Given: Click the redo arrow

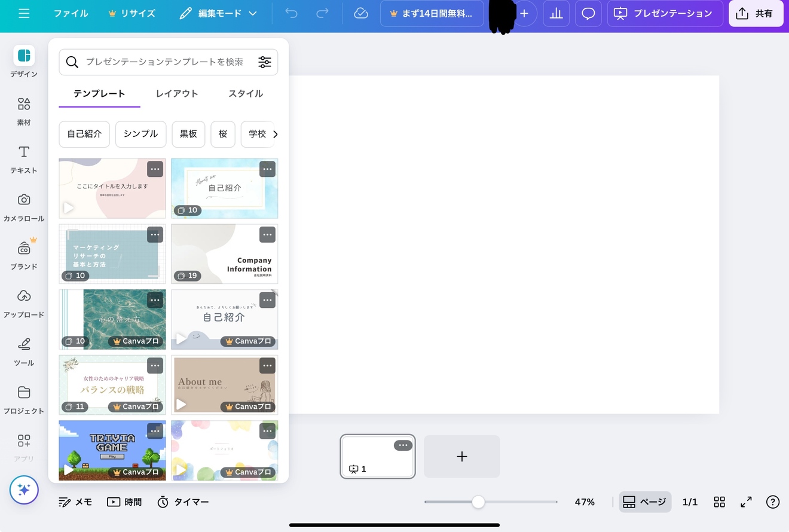Looking at the screenshot, I should [x=322, y=13].
